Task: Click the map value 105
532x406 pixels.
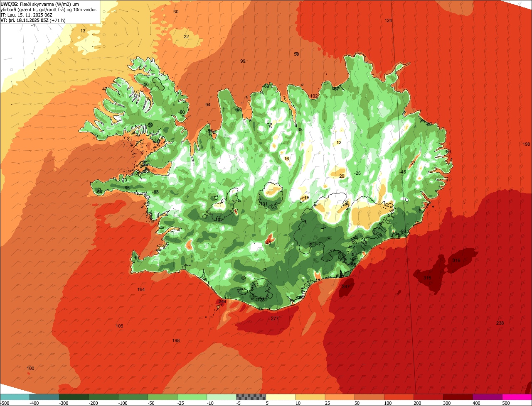Action: click(x=119, y=326)
